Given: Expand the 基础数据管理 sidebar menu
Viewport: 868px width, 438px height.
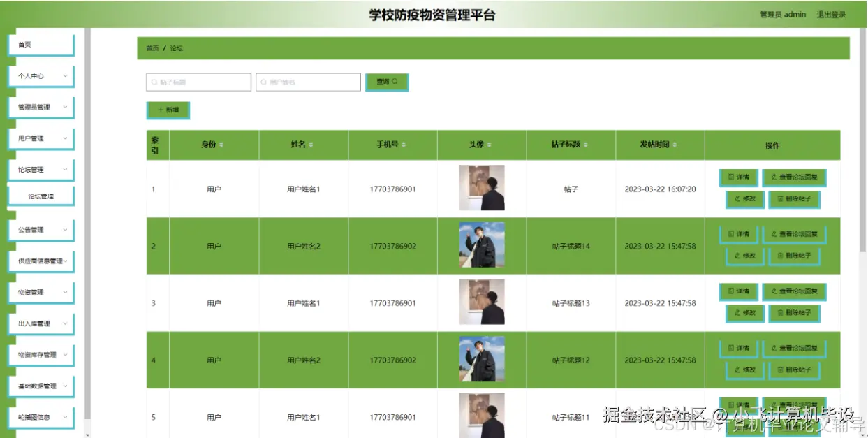Looking at the screenshot, I should point(41,386).
